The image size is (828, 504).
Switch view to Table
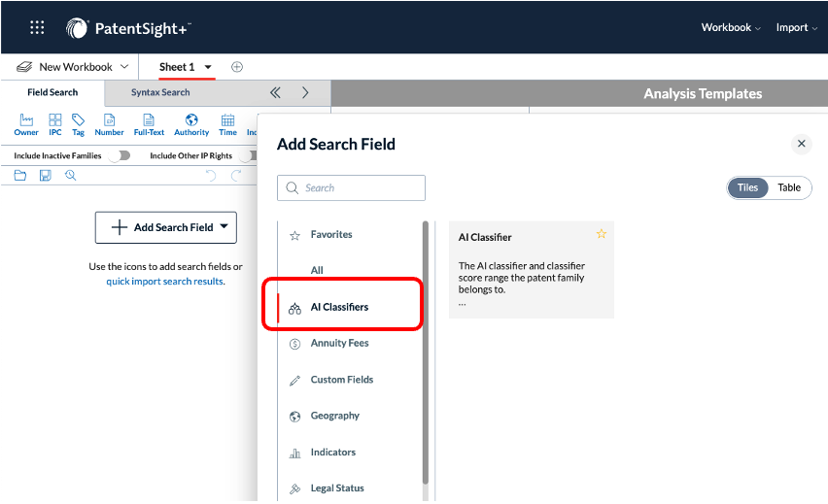click(x=789, y=187)
